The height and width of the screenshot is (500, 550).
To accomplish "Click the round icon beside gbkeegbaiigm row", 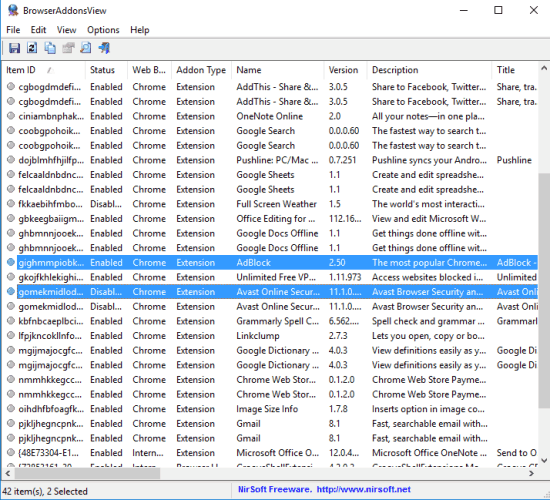I will pyautogui.click(x=11, y=218).
